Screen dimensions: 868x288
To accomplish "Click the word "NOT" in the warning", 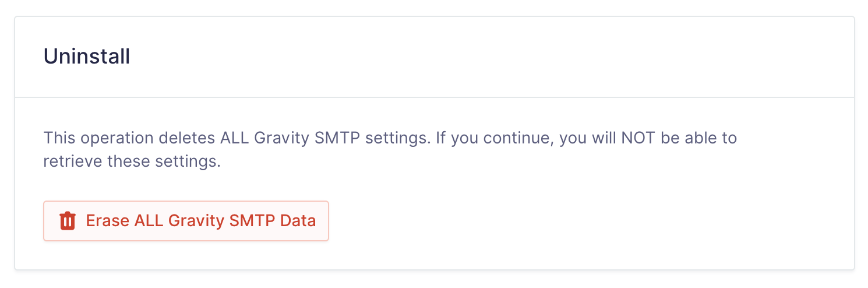I will 638,139.
